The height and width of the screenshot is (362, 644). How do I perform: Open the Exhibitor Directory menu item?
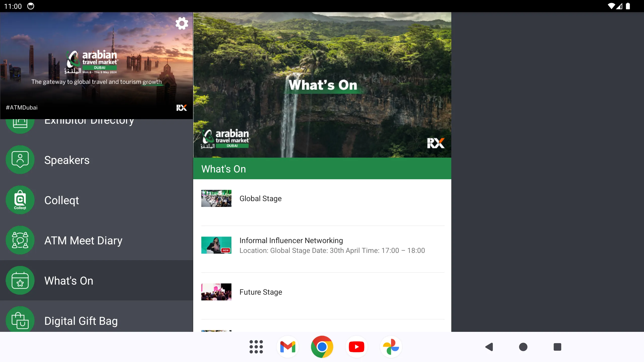click(97, 129)
